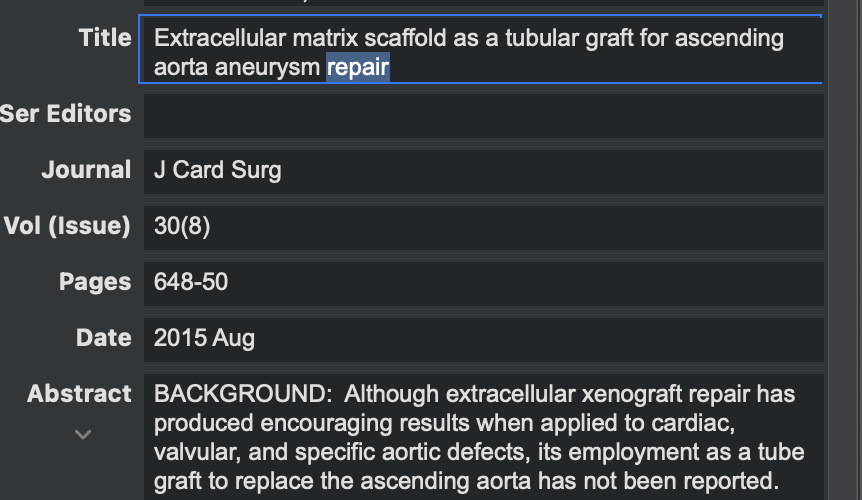Click the Date field label
The image size is (862, 500).
click(x=104, y=338)
